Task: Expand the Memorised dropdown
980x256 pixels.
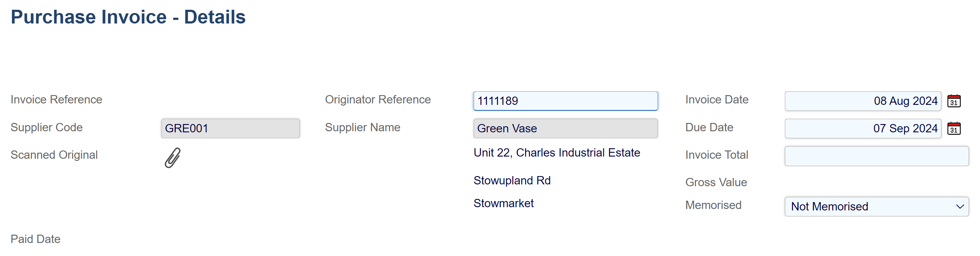Action: [876, 206]
